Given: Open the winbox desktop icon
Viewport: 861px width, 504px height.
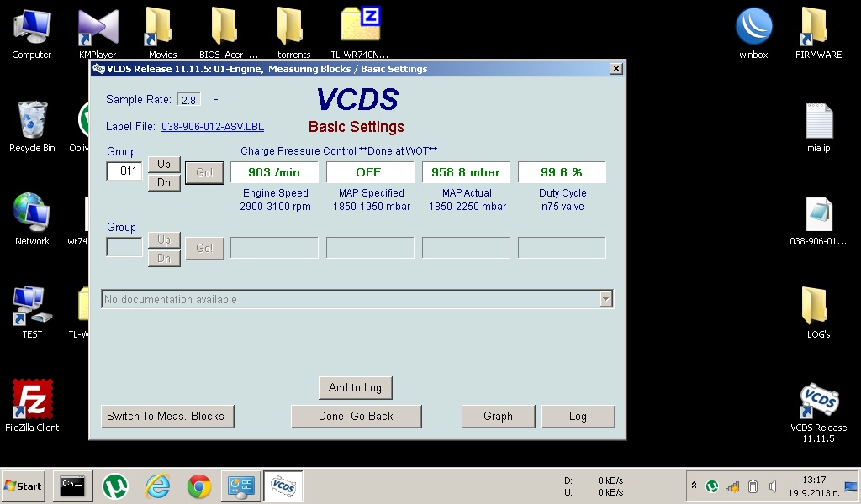Looking at the screenshot, I should coord(753,28).
